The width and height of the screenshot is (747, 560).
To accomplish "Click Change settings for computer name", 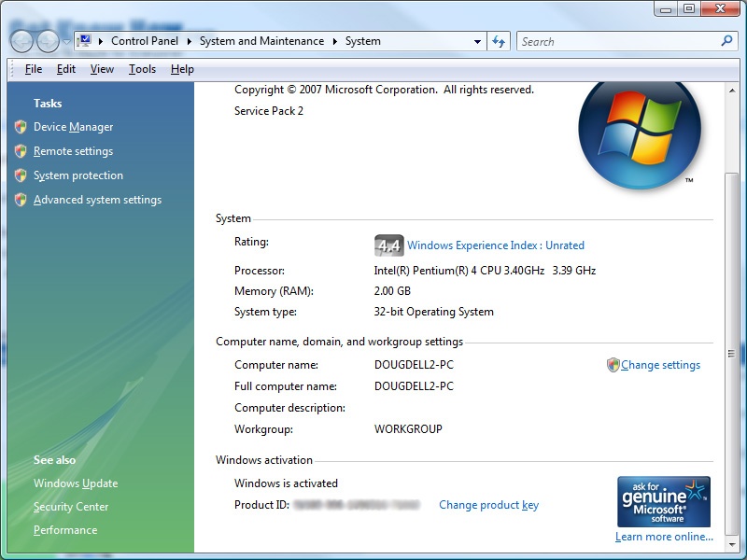I will [x=660, y=365].
